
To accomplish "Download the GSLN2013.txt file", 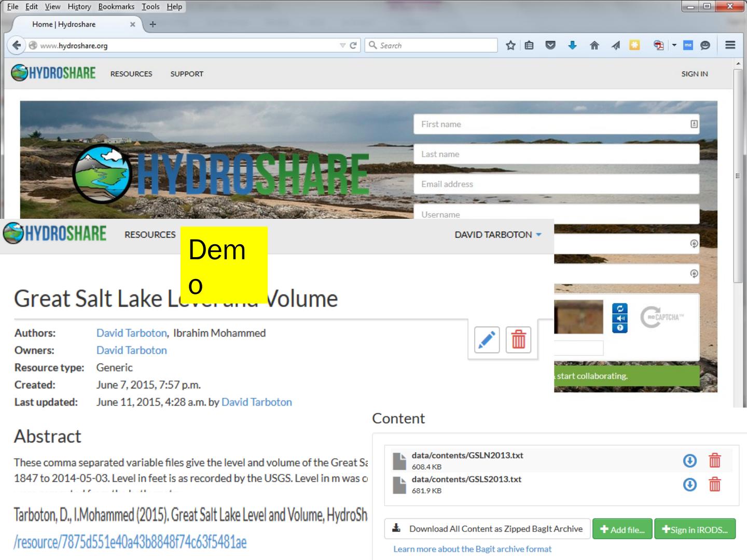I will (x=690, y=460).
